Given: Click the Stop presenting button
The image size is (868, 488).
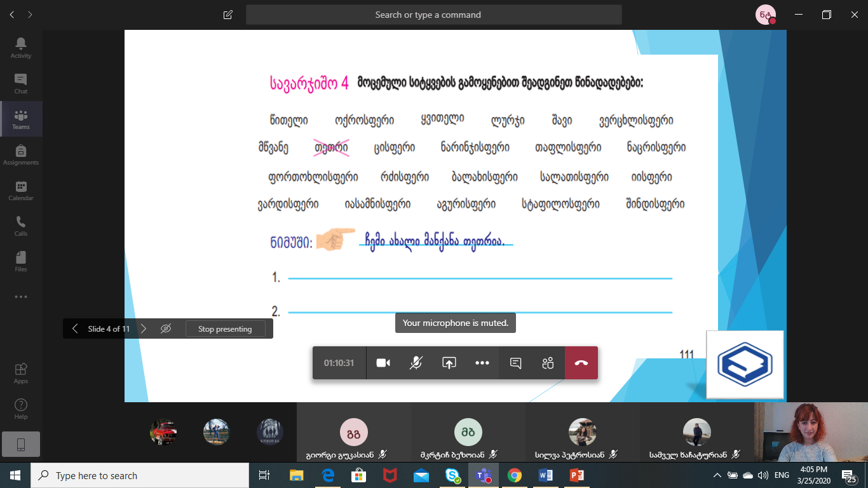Looking at the screenshot, I should 225,329.
